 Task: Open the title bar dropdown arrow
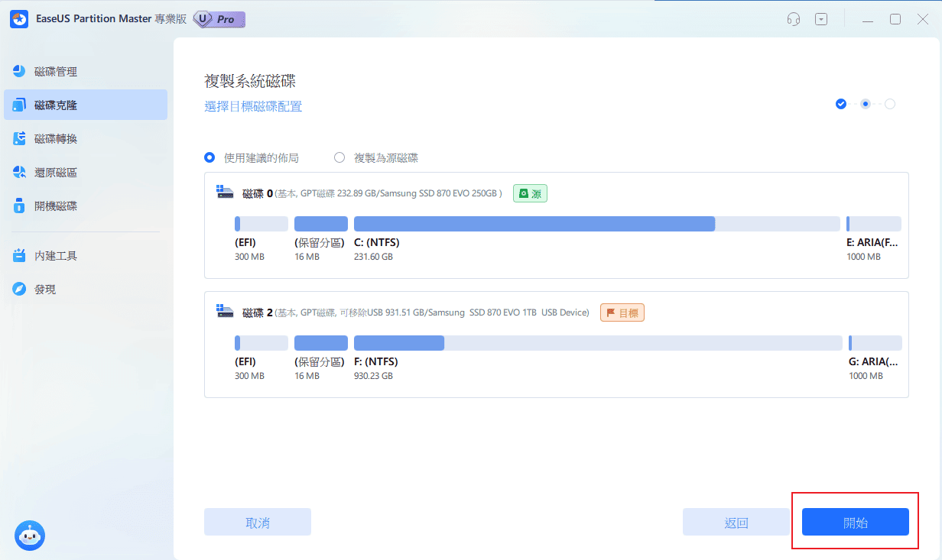coord(821,19)
